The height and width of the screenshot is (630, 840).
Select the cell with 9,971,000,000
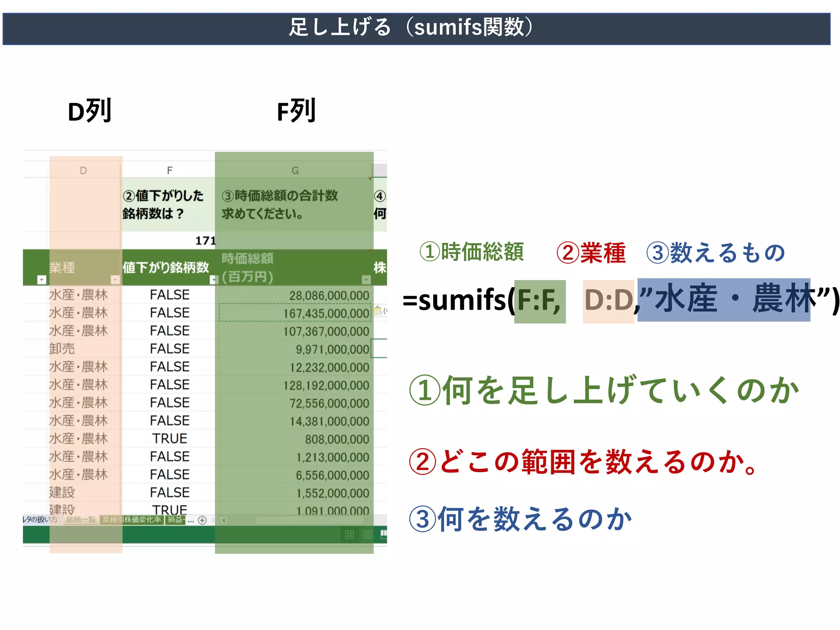click(x=294, y=349)
